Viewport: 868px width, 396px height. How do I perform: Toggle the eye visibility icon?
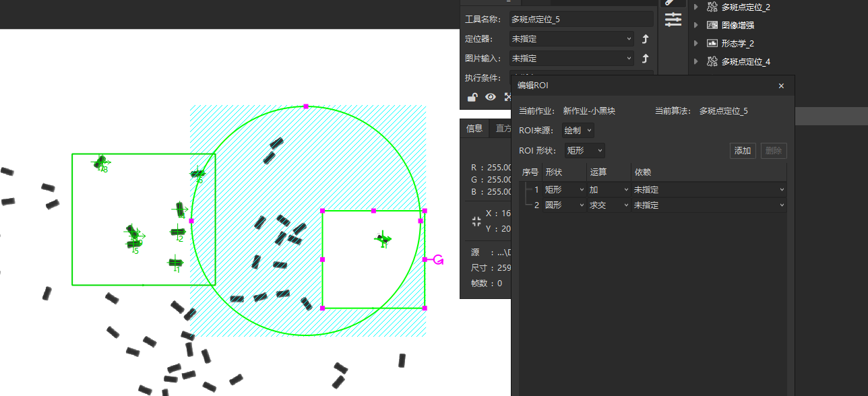click(491, 97)
